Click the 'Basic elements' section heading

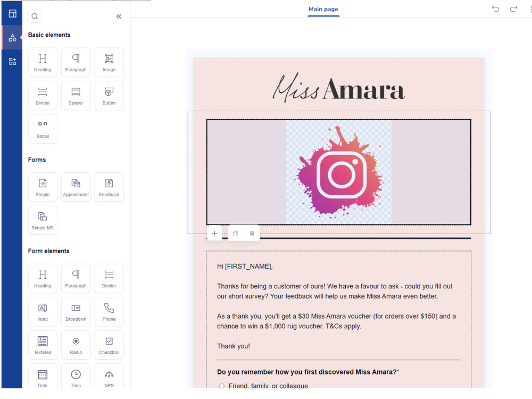49,35
